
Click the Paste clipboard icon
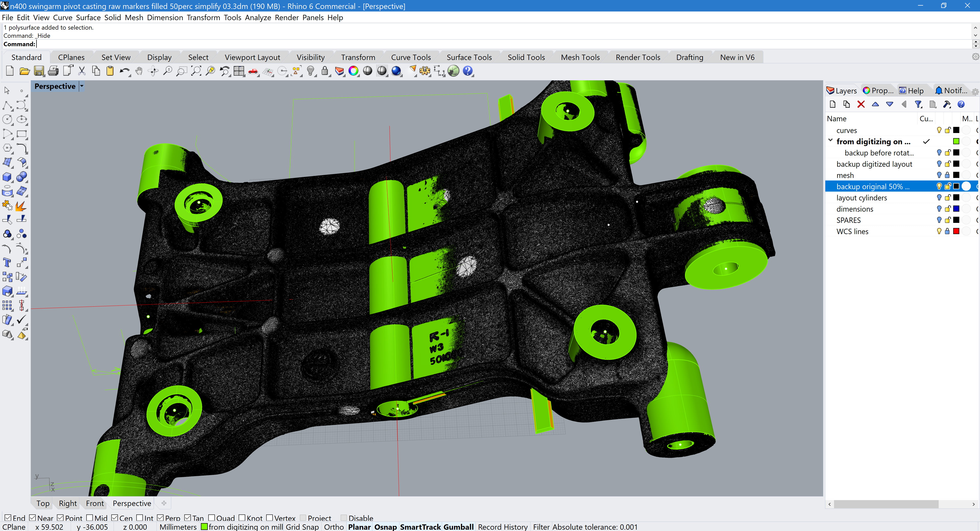[110, 71]
